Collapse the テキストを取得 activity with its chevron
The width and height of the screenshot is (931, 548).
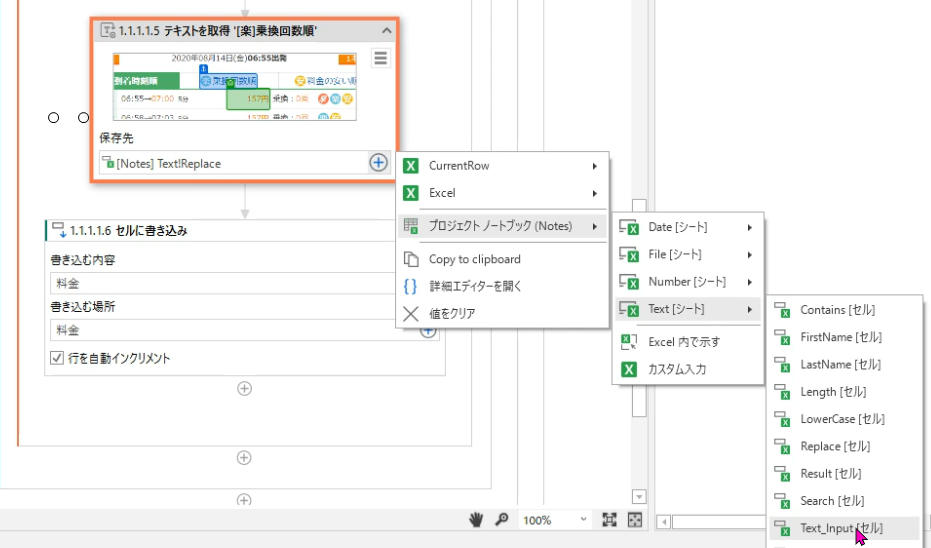(x=387, y=31)
